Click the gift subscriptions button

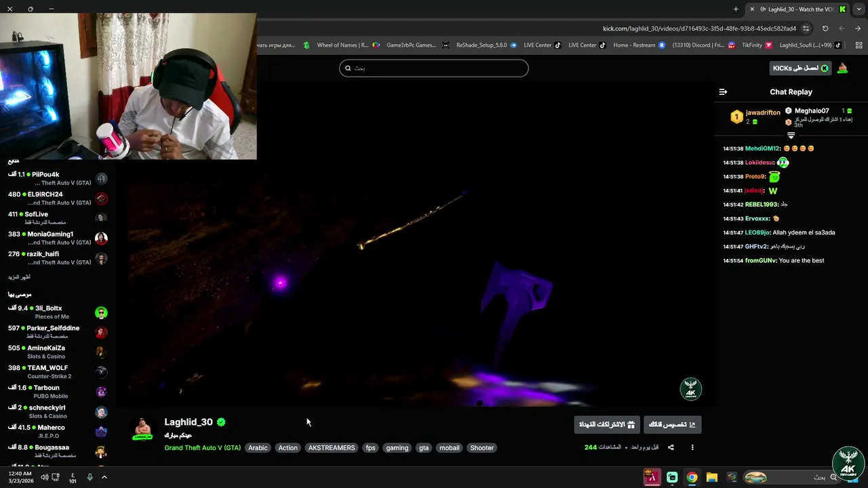pyautogui.click(x=606, y=424)
